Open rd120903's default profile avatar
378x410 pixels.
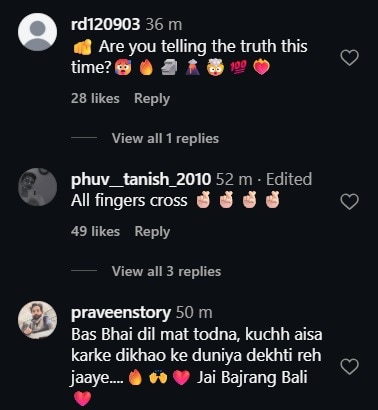37,32
